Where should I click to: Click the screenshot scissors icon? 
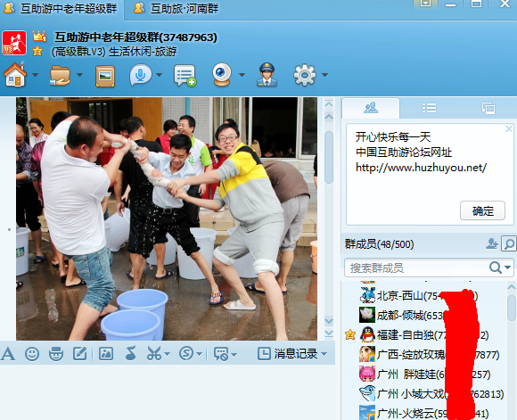(154, 354)
